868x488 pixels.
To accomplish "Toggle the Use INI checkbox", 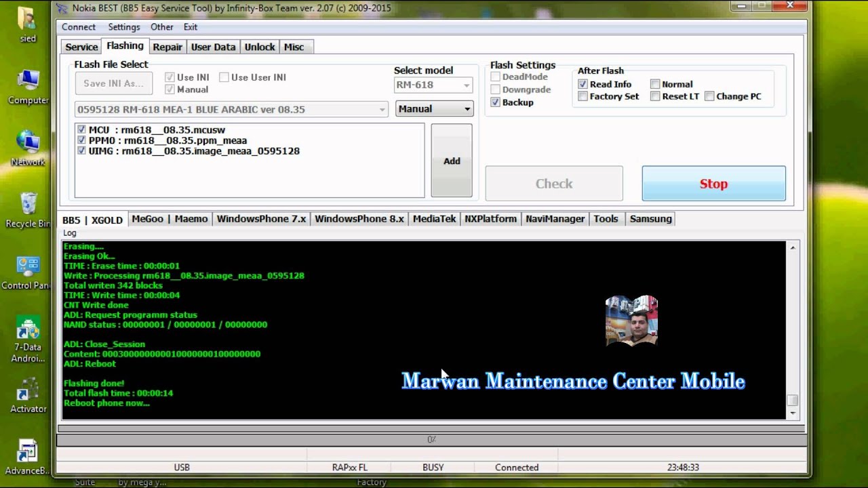I will [170, 77].
